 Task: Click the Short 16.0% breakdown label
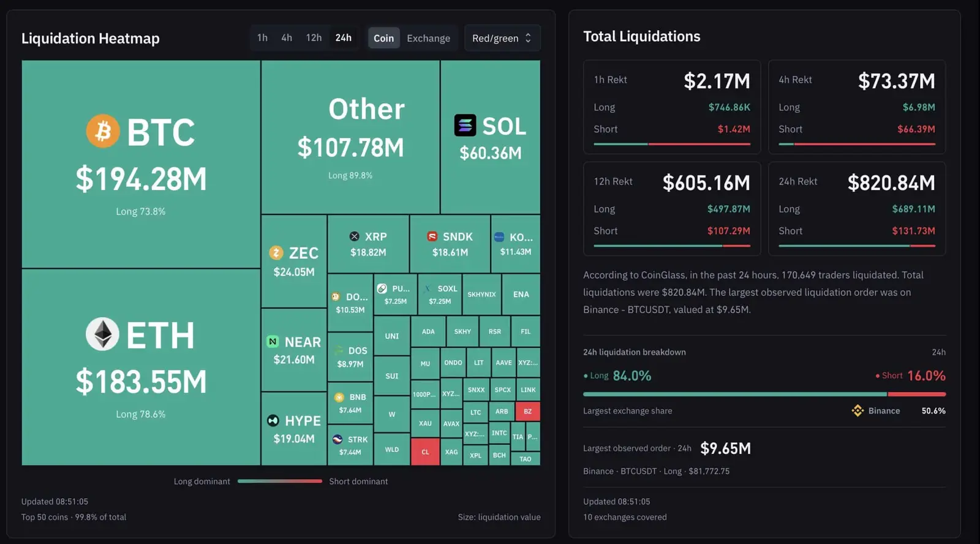(910, 376)
